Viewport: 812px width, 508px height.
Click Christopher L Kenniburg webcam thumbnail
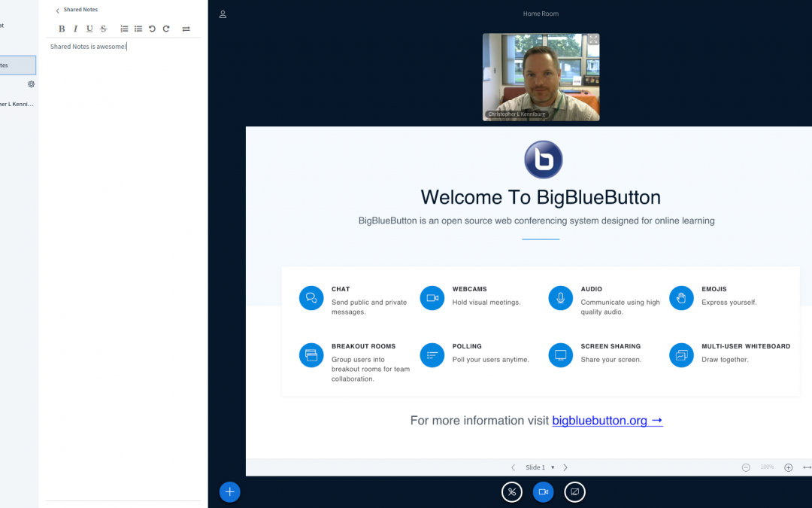pyautogui.click(x=541, y=78)
